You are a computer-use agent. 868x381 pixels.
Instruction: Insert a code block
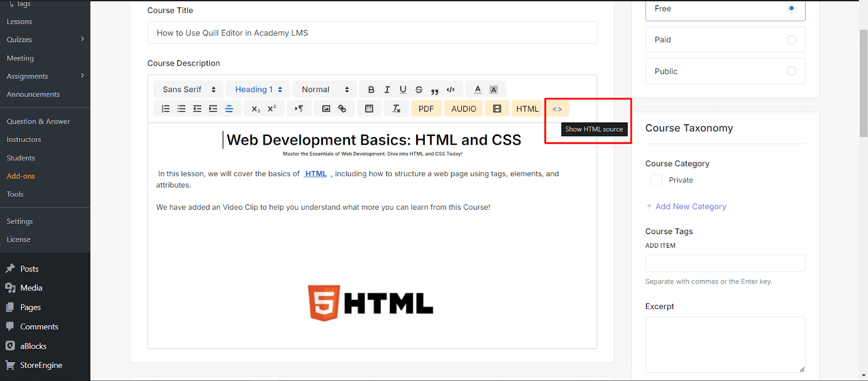click(x=451, y=89)
